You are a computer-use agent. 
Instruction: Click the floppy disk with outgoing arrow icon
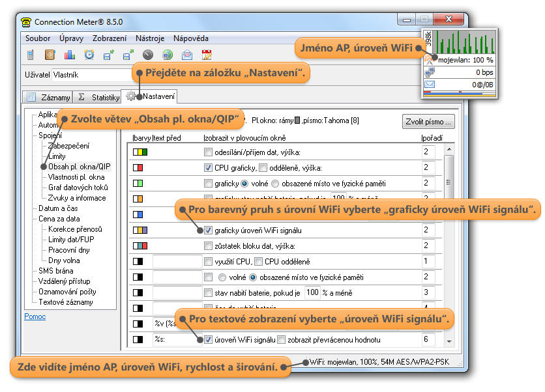[128, 55]
